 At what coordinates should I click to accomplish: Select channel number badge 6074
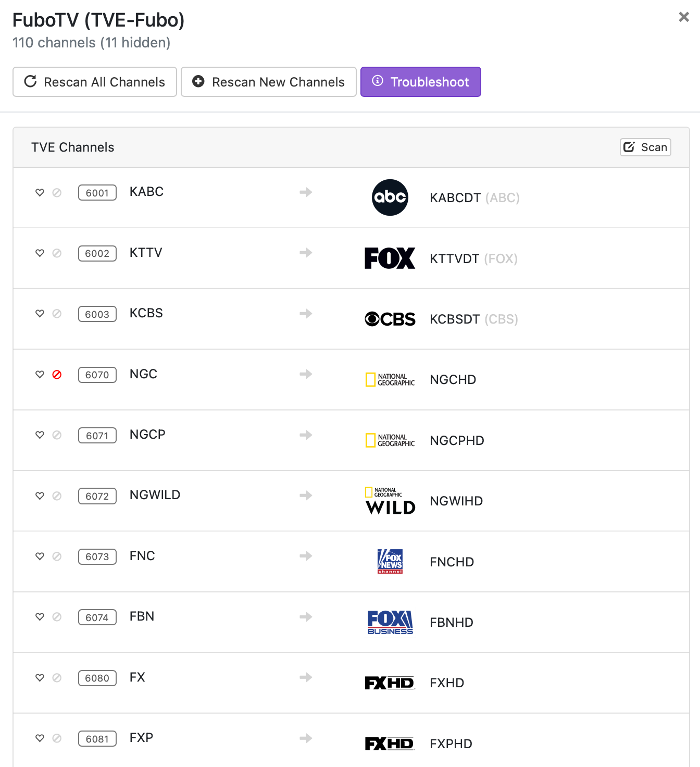[x=97, y=617]
